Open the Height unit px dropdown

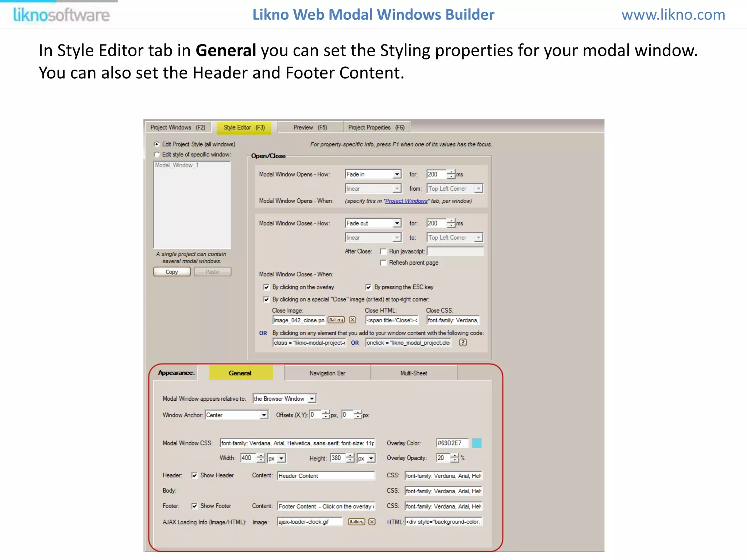click(371, 458)
